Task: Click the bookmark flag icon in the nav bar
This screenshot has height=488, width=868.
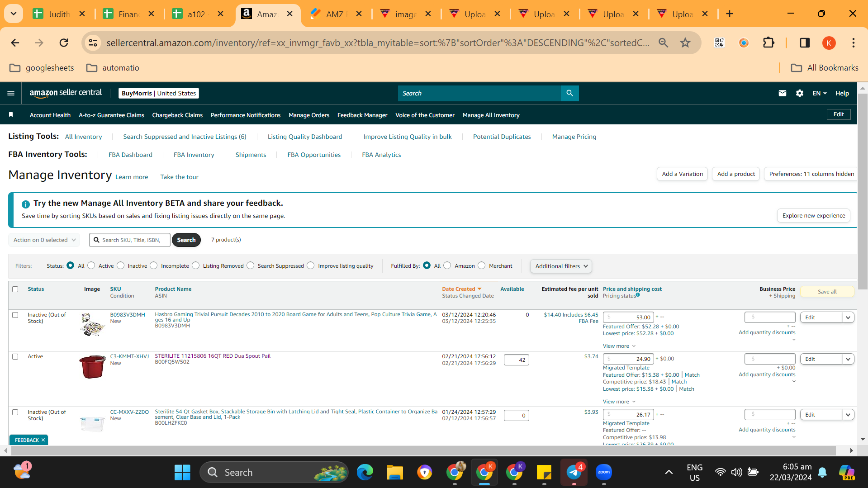Action: click(x=11, y=115)
